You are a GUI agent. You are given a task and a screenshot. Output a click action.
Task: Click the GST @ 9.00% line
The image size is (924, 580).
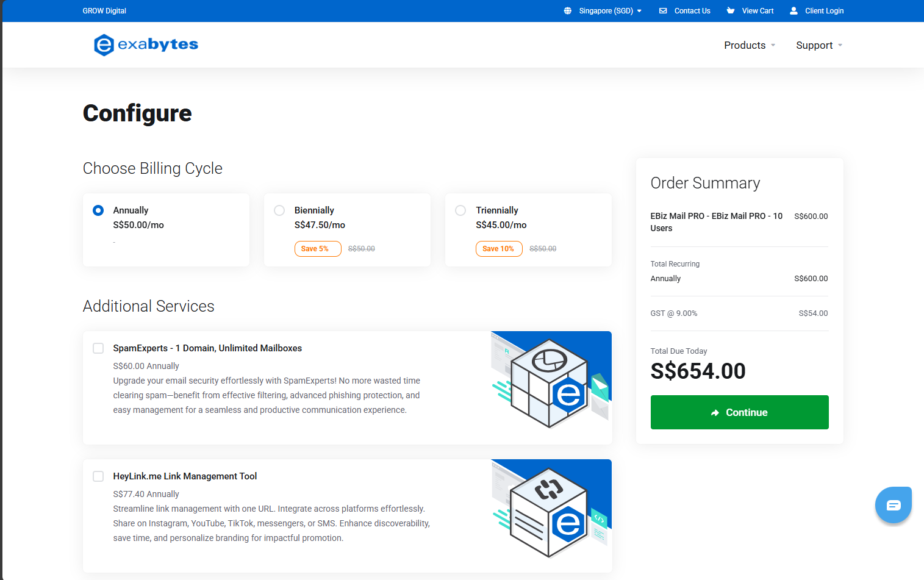(739, 313)
